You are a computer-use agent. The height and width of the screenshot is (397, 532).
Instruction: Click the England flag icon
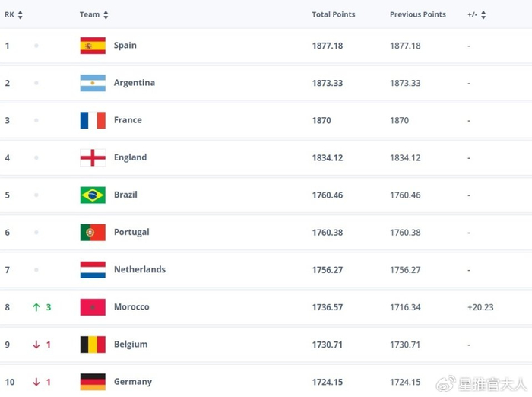coord(93,157)
